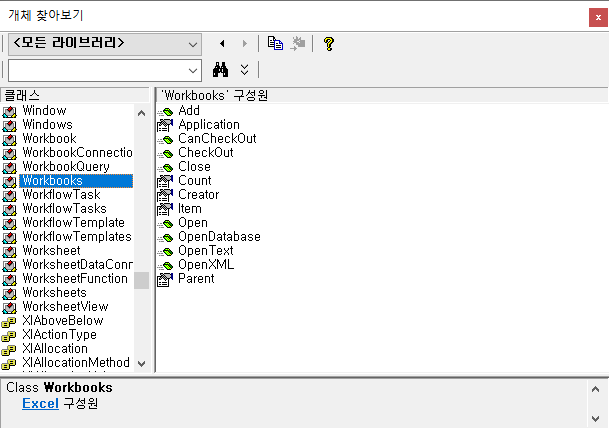Click the Add method member
Viewport: 609px width, 429px height.
coord(189,111)
